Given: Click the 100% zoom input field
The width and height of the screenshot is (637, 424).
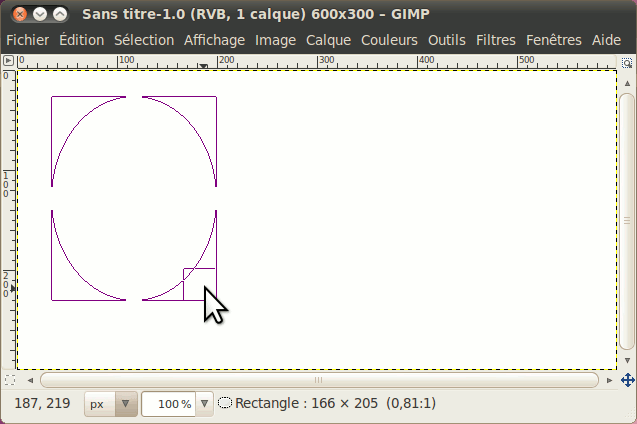Looking at the screenshot, I should (170, 404).
